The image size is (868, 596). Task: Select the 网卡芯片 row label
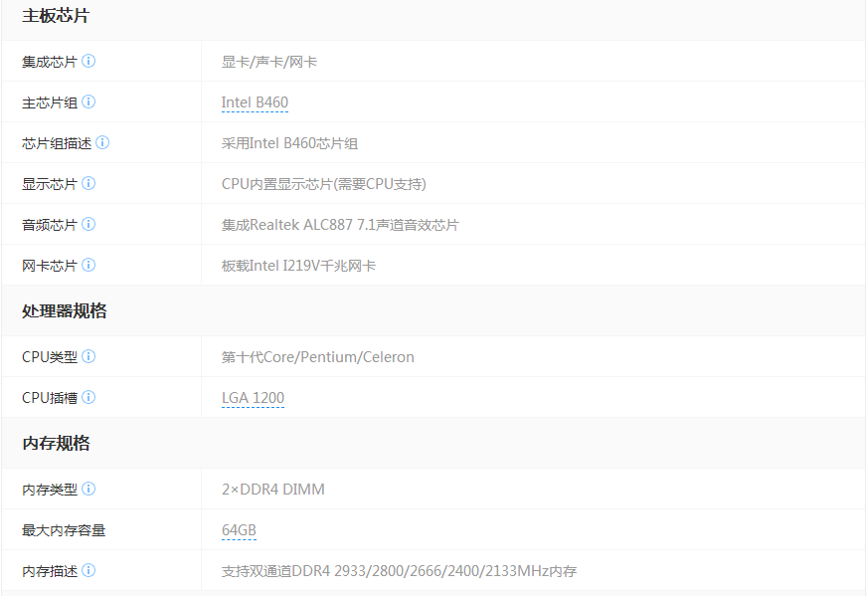click(x=50, y=266)
